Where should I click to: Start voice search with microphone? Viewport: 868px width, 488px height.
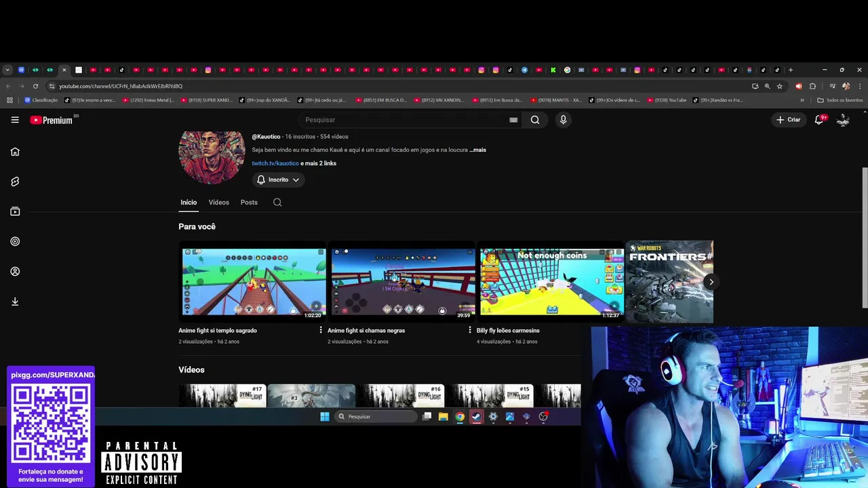point(563,120)
